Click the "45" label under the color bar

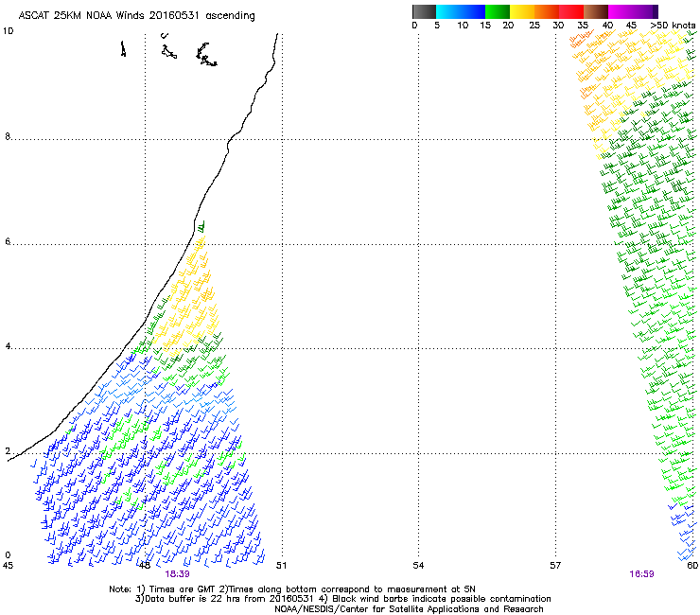[631, 26]
